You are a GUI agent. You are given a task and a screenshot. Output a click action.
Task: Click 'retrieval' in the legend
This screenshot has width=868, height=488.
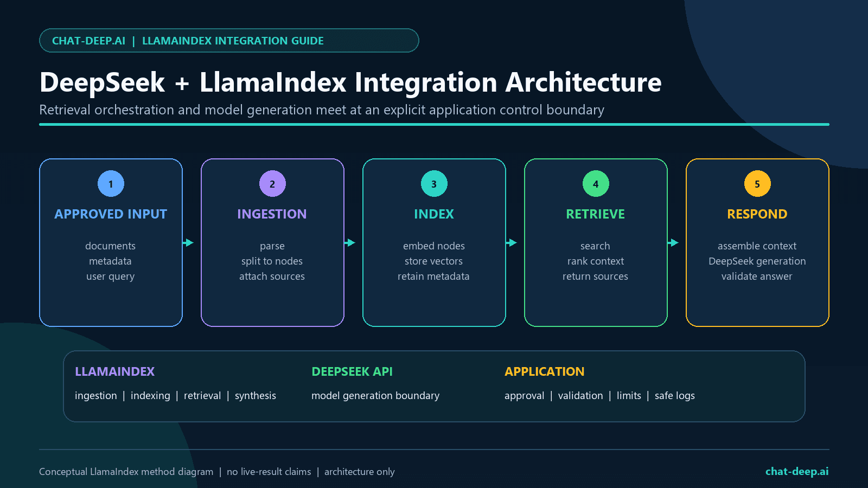point(202,396)
